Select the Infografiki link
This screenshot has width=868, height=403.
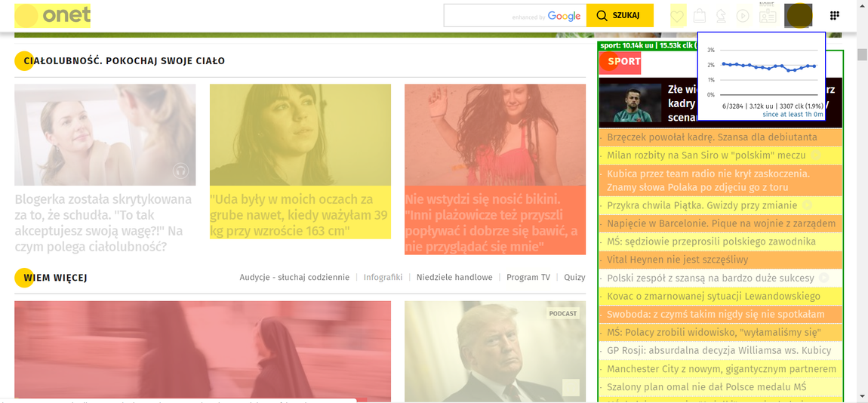(383, 277)
